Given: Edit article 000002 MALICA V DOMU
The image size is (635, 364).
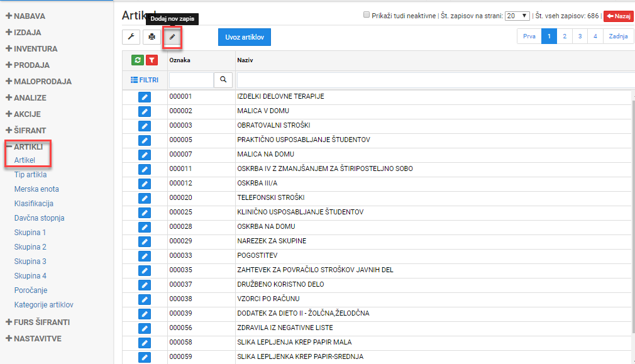Looking at the screenshot, I should (x=145, y=112).
